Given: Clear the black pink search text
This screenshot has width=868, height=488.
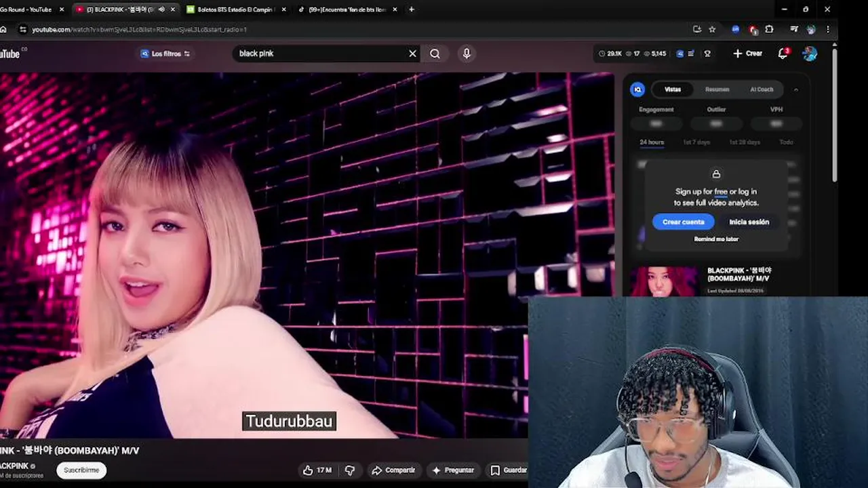Looking at the screenshot, I should pos(412,54).
